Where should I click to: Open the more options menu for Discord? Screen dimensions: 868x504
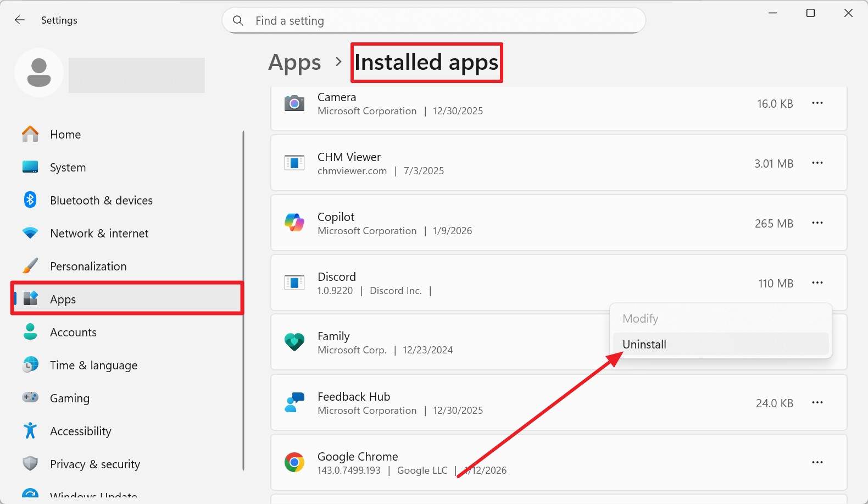[817, 283]
